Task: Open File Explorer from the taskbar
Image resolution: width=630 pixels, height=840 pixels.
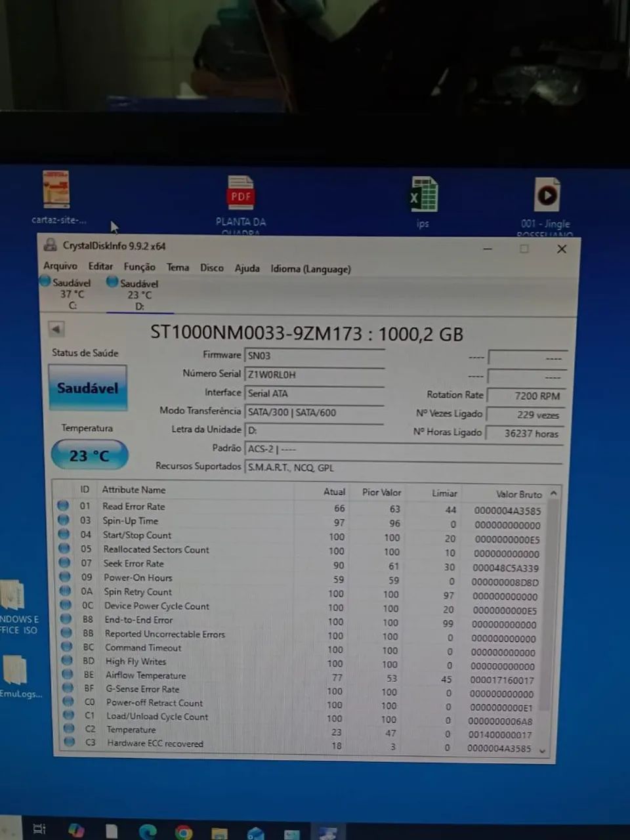Action: coord(219,833)
